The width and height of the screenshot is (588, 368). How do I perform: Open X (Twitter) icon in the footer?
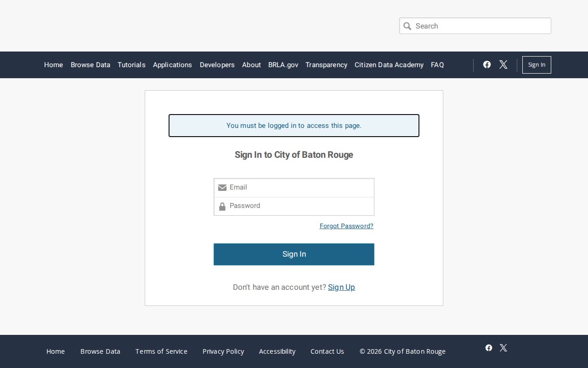click(x=503, y=348)
